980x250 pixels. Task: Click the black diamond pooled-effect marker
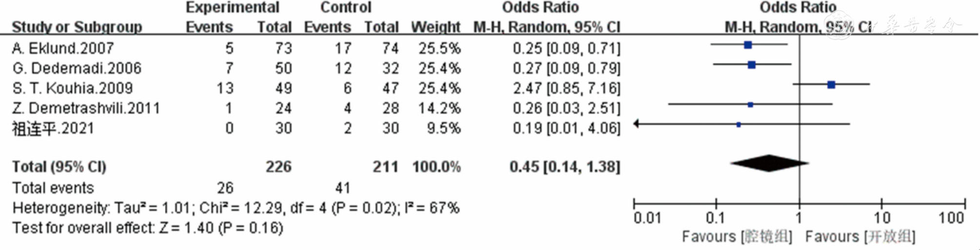[x=769, y=164]
